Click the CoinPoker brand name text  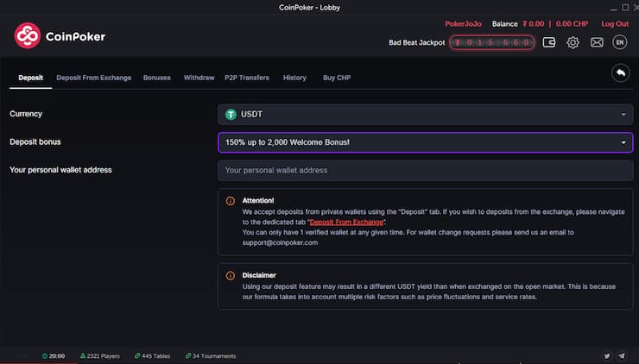[75, 36]
